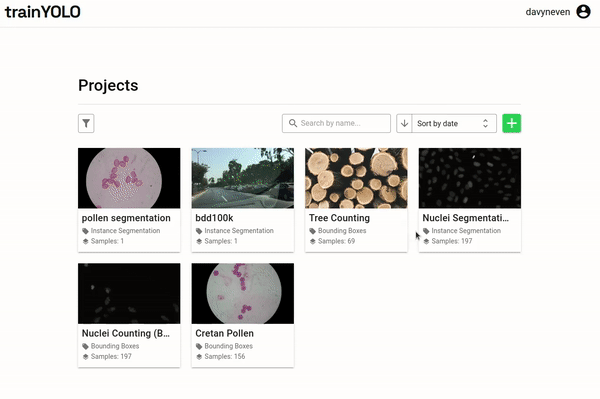Image resolution: width=600 pixels, height=399 pixels.
Task: Click tag icon on Nuclei Segmentation card
Action: point(426,231)
